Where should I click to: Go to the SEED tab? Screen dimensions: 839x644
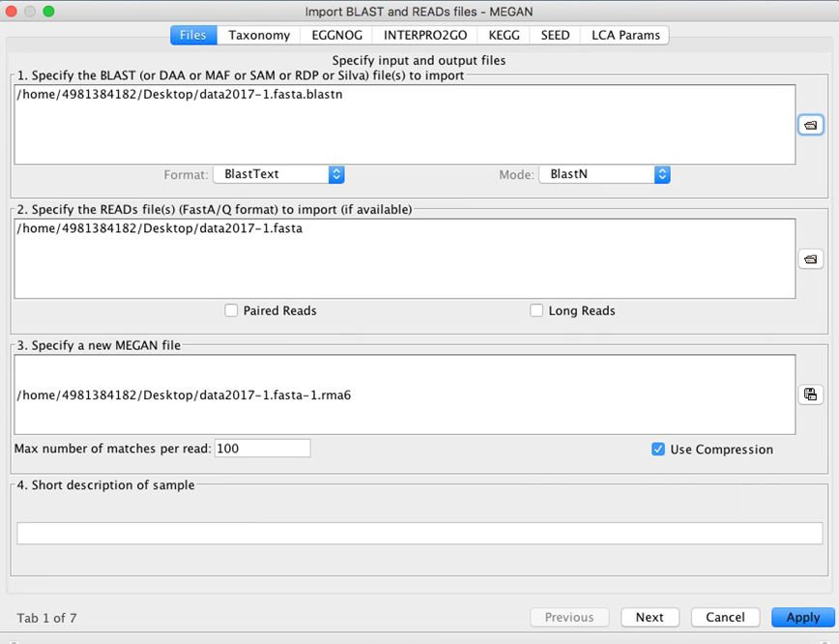pos(555,36)
